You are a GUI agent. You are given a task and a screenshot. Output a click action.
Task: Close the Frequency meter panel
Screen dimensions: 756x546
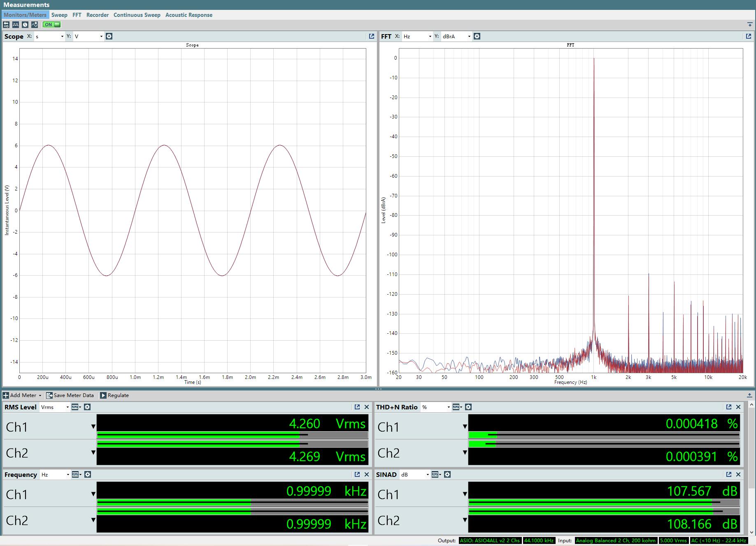pos(367,474)
